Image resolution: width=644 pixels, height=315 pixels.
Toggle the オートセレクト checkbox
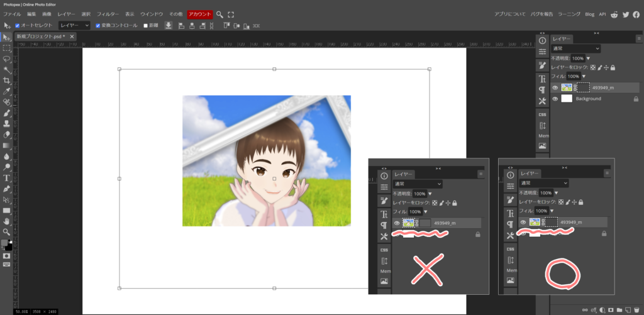(x=18, y=26)
